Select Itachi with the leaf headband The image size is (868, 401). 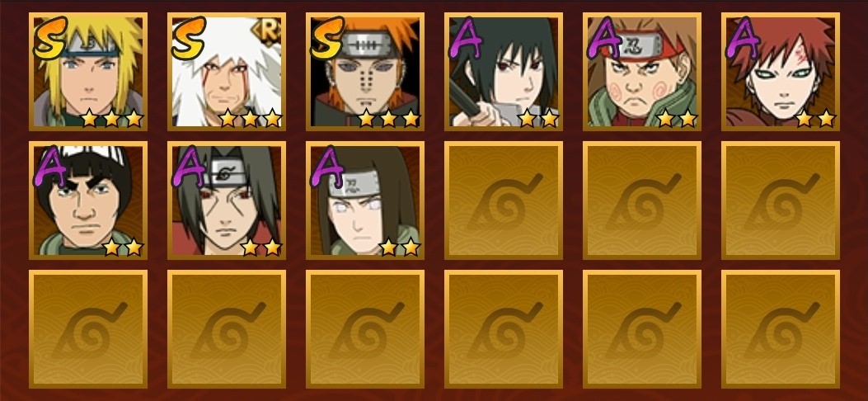(227, 200)
